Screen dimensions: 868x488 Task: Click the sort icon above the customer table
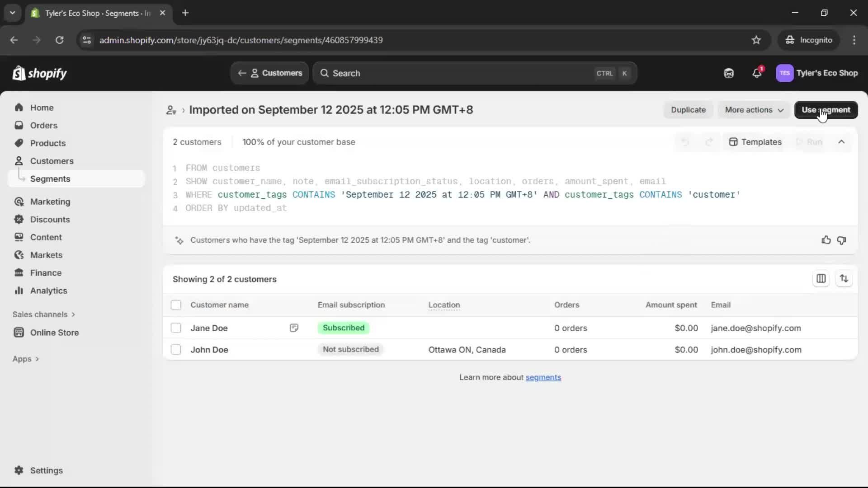point(844,278)
